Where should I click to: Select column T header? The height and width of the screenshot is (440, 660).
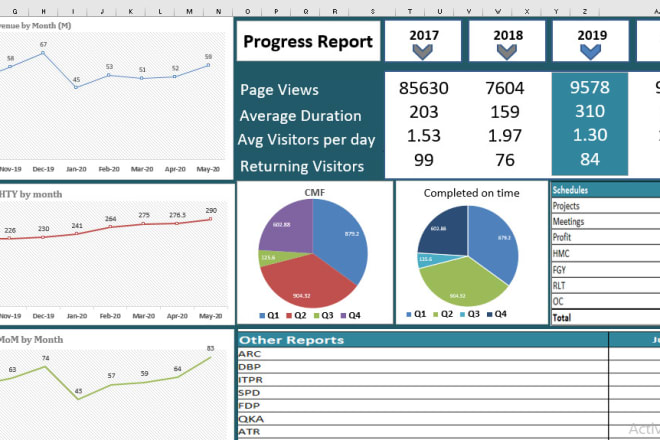(410, 11)
